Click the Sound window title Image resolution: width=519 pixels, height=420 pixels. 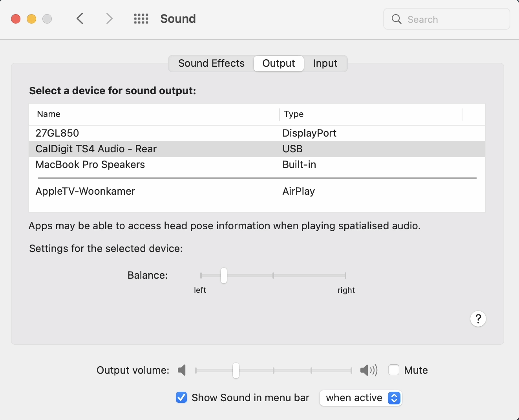(178, 18)
